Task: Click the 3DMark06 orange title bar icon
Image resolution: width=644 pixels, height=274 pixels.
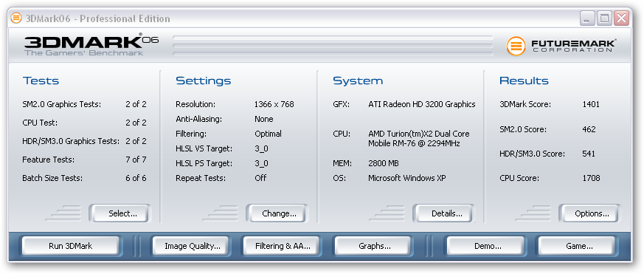Action: (16, 18)
